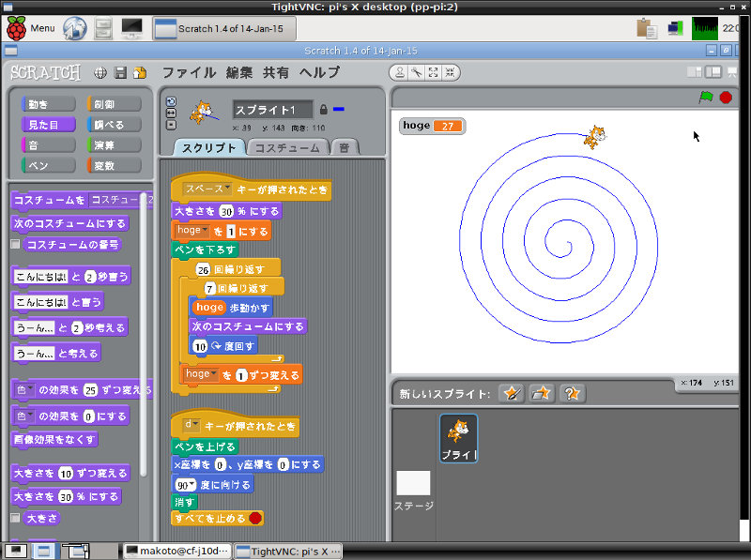The width and height of the screenshot is (751, 560).
Task: Click the hoge variable monitor on stage
Action: point(432,126)
